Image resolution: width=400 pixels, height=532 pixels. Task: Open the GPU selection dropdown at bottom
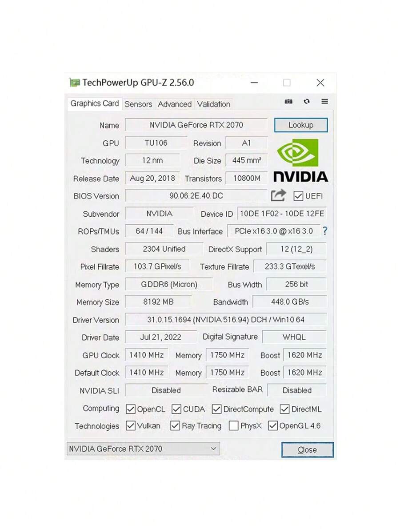(x=212, y=449)
